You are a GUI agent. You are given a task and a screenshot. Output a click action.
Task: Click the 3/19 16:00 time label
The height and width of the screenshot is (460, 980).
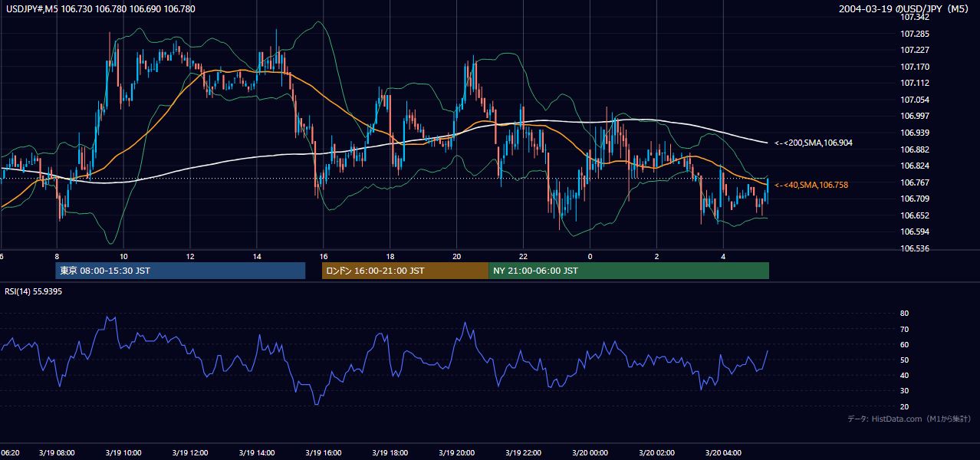click(x=324, y=453)
